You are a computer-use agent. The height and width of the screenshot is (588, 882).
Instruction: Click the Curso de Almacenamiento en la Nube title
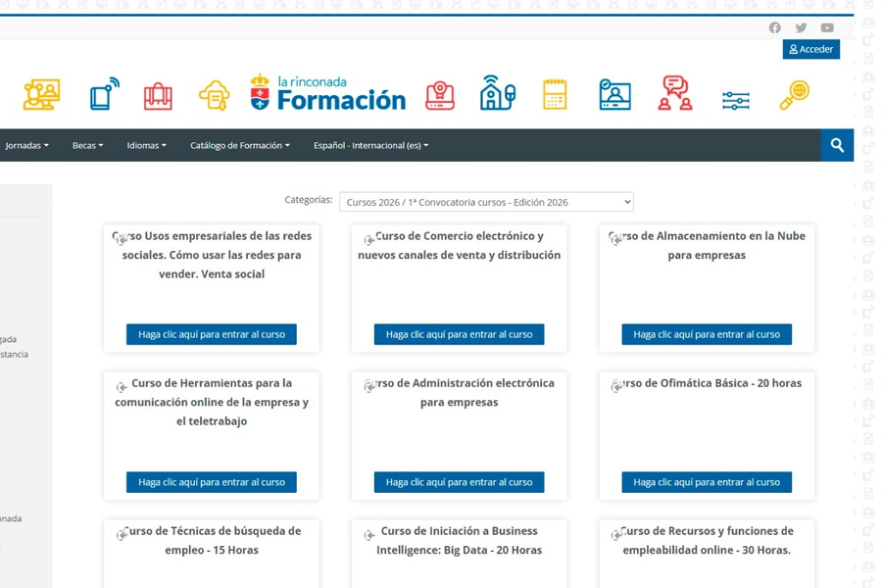pos(708,245)
